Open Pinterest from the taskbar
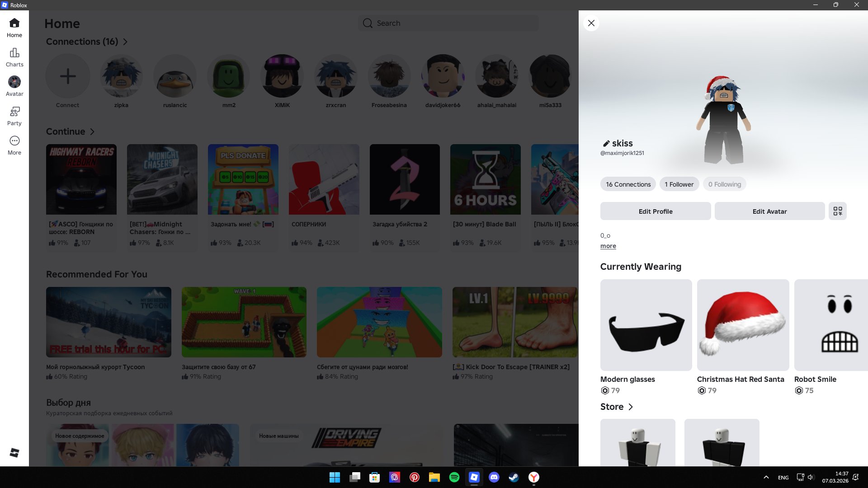 point(415,477)
